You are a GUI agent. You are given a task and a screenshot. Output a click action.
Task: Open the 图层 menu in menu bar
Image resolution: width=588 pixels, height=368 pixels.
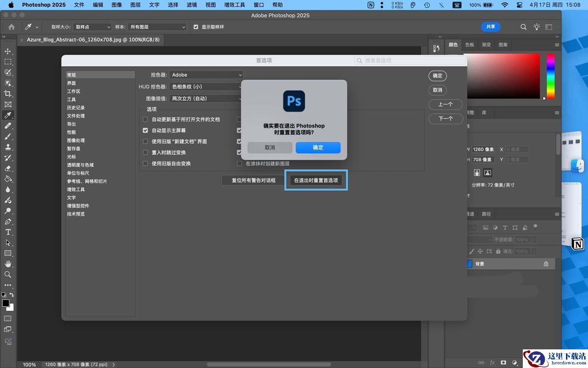click(x=135, y=5)
